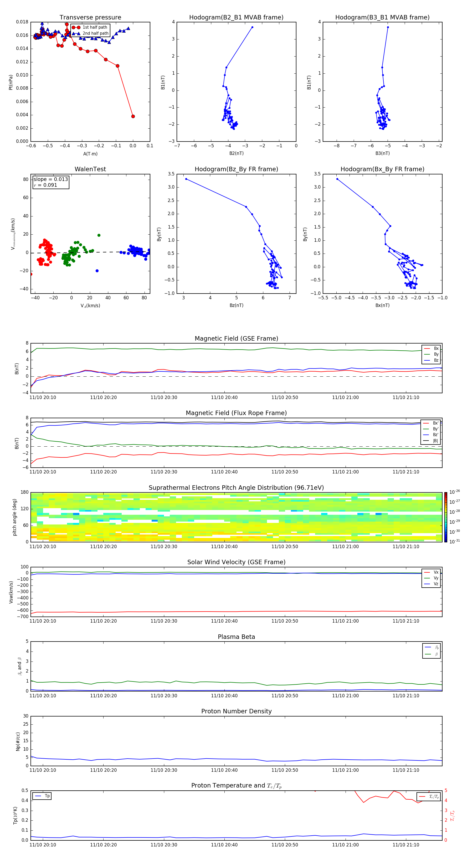Click "Hodogram(B2_B1 MVAB frame)" title
Viewport: 473px width, 868px height.
(x=236, y=17)
